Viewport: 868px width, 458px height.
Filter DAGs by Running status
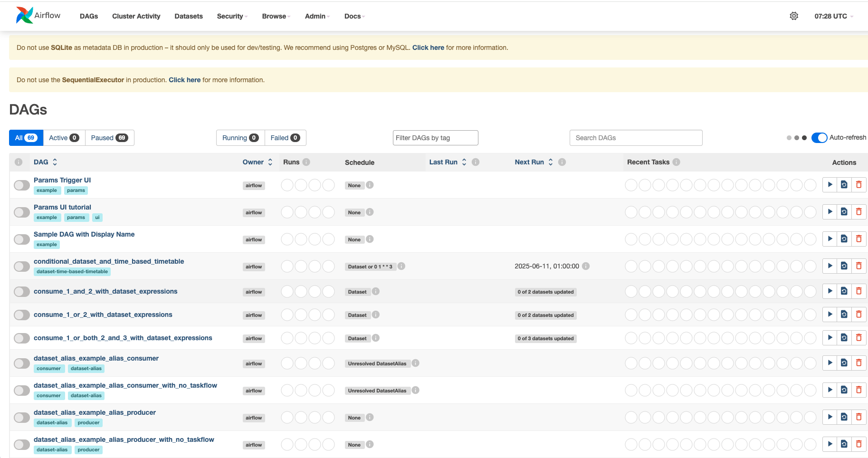[240, 138]
